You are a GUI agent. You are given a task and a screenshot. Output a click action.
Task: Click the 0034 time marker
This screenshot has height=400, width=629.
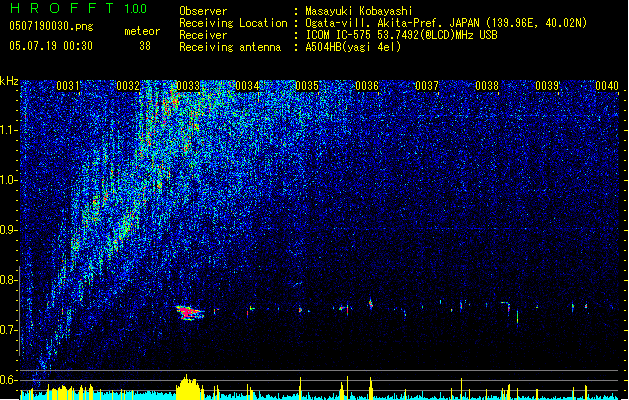pos(247,86)
